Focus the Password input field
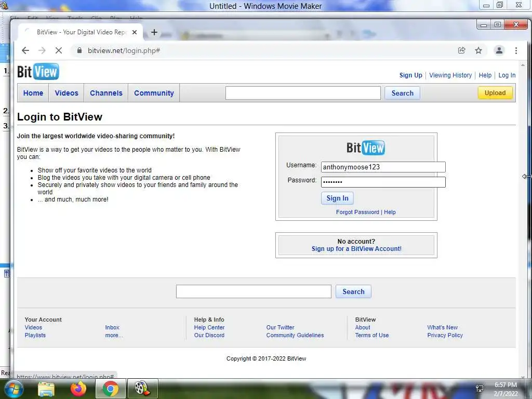 click(383, 182)
